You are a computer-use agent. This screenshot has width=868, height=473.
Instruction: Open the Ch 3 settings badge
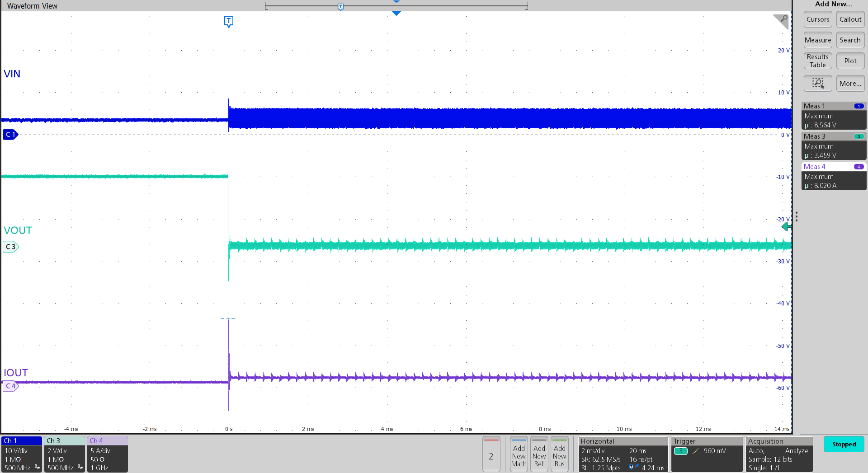pyautogui.click(x=65, y=454)
